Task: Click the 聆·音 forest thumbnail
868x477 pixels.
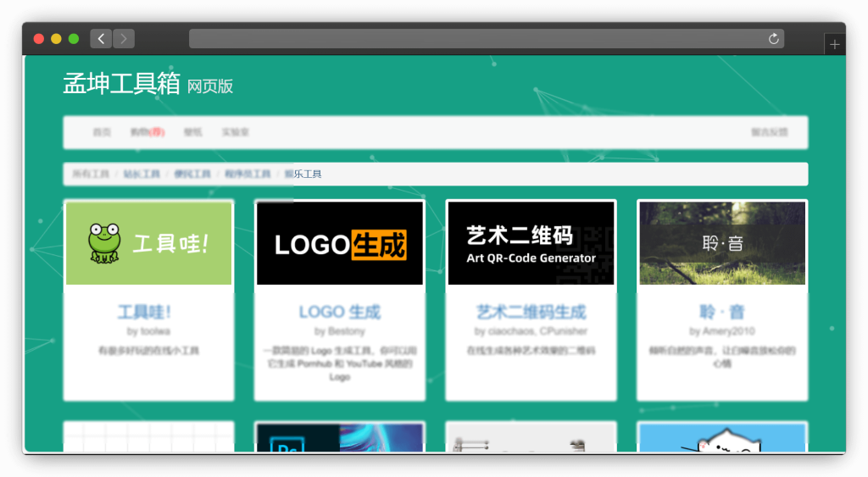Action: point(722,243)
